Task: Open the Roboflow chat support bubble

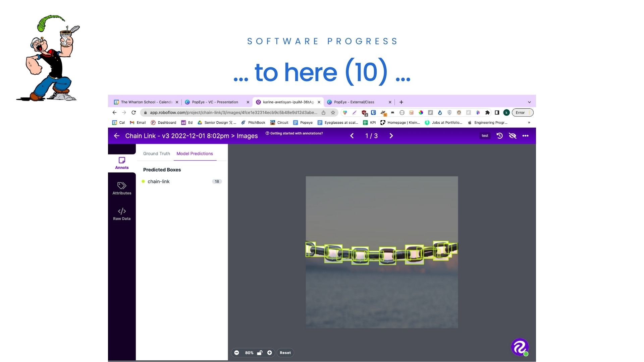Action: [520, 347]
